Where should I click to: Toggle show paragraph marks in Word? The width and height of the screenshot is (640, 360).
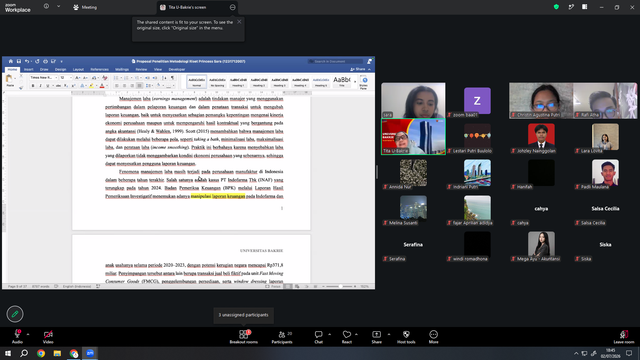pyautogui.click(x=172, y=78)
